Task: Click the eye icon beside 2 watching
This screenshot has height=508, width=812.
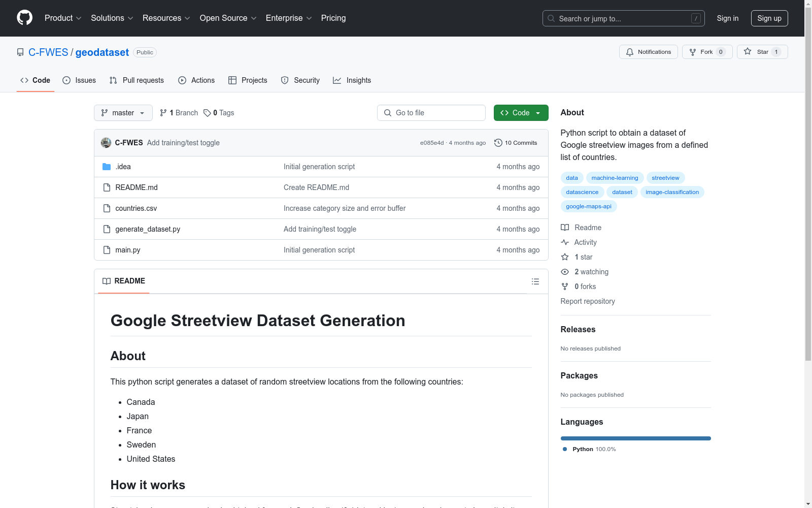Action: click(565, 272)
